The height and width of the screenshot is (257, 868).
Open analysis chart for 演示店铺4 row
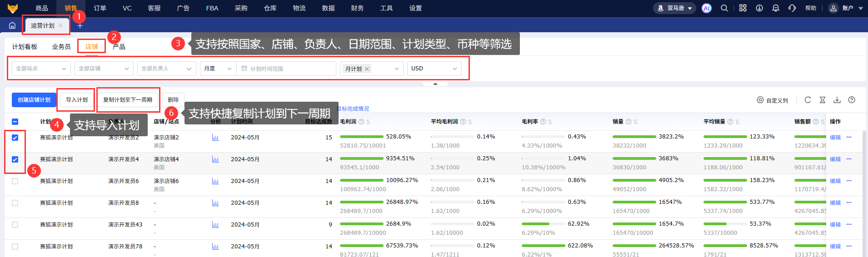pos(215,159)
